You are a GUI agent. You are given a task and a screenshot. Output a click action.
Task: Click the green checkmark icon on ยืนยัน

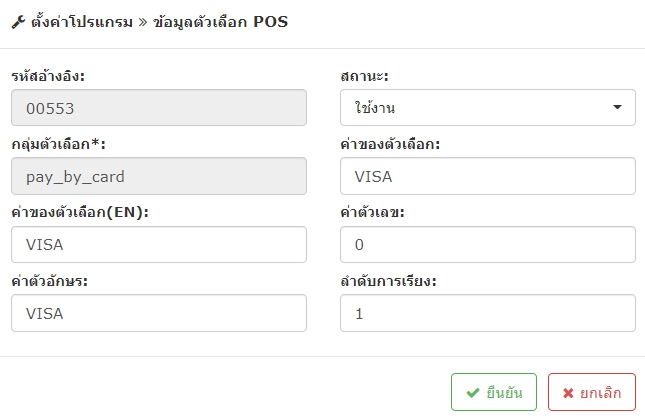[473, 393]
